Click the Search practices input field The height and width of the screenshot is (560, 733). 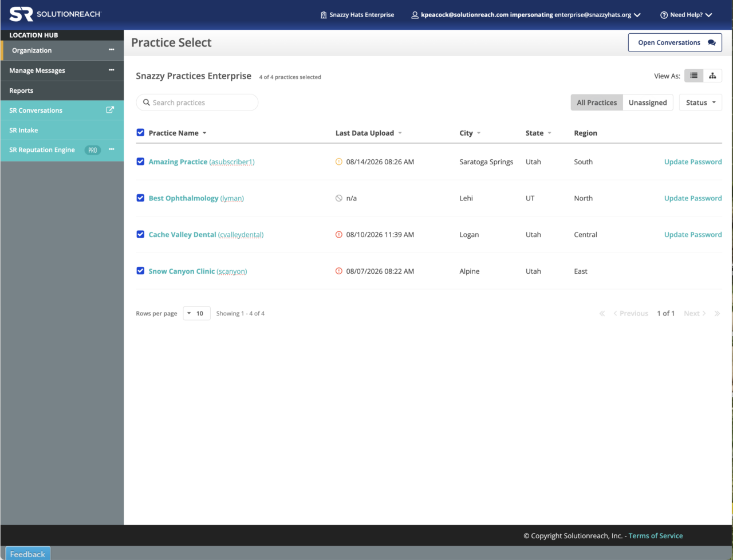(197, 102)
